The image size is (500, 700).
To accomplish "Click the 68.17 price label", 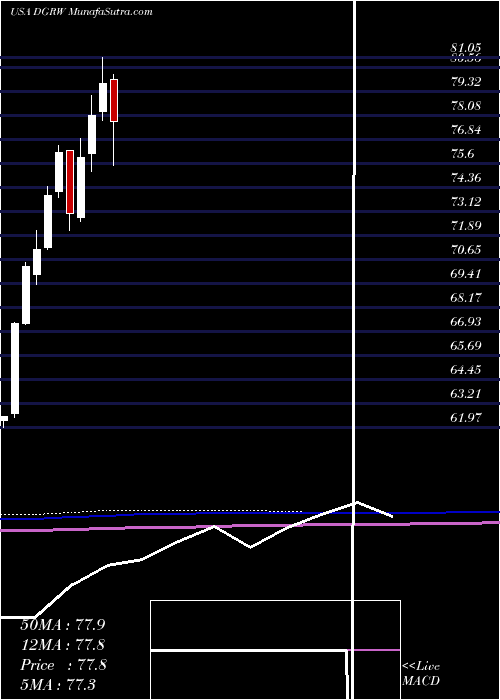I will click(466, 298).
